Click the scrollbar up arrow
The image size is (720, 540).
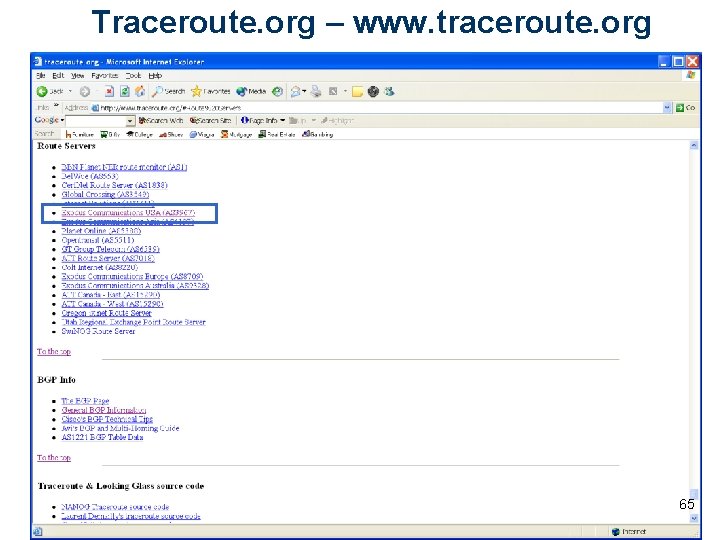(694, 145)
